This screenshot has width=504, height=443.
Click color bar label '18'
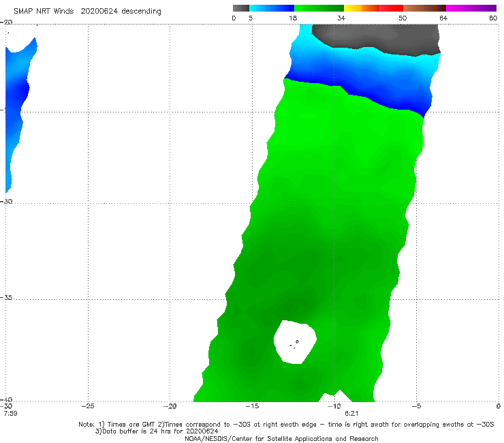pyautogui.click(x=293, y=18)
